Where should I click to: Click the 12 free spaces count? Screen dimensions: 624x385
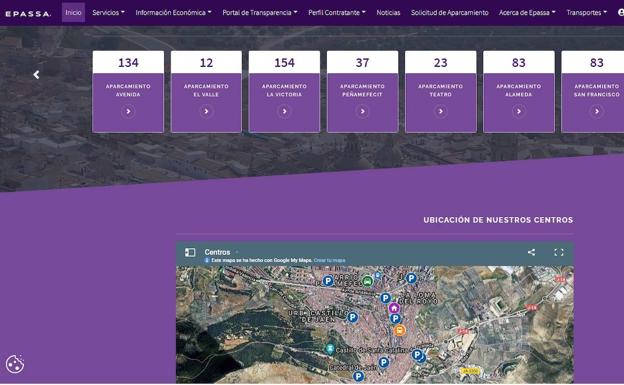(206, 63)
